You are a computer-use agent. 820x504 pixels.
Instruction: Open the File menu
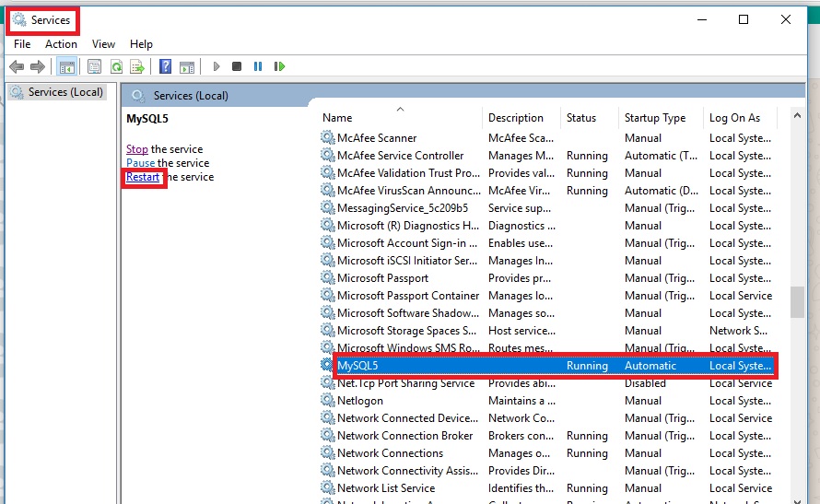[22, 44]
